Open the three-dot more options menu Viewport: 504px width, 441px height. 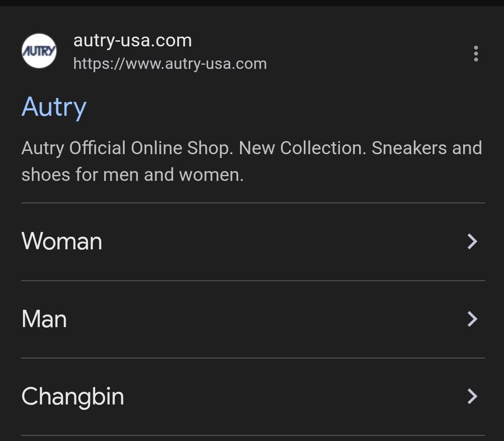tap(476, 53)
